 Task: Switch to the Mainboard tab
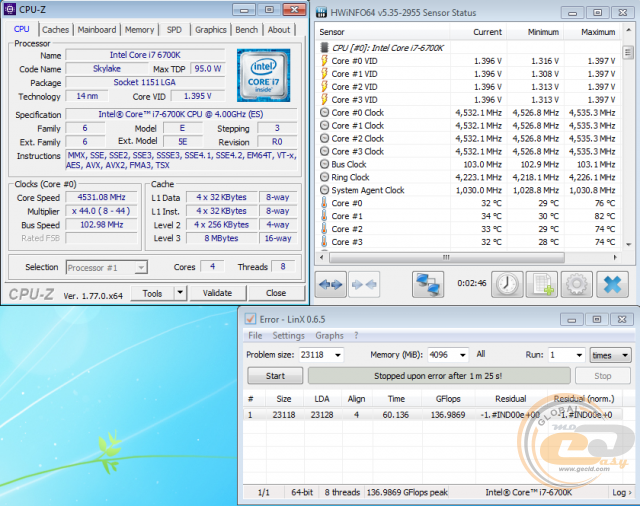97,30
